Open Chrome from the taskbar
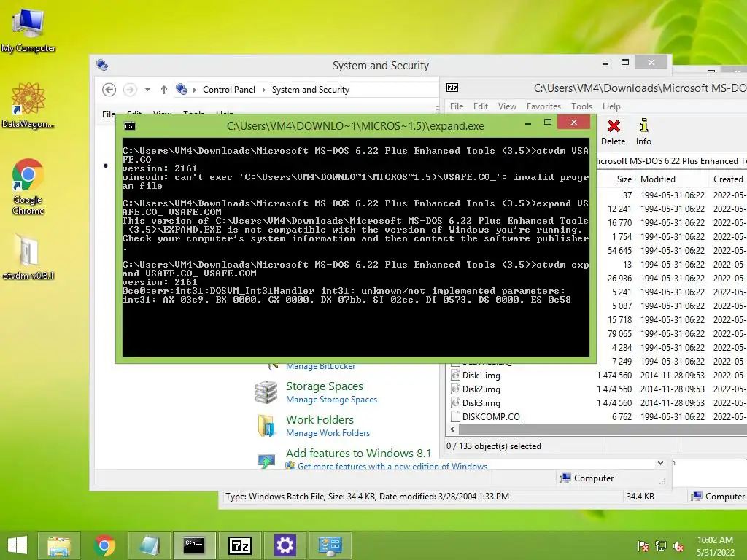Viewport: 747px width, 560px height. click(x=104, y=545)
